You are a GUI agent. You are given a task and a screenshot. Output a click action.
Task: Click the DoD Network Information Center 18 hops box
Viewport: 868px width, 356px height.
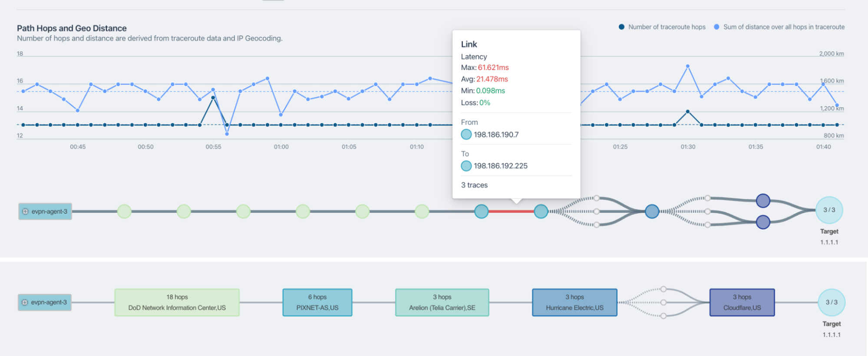coord(177,303)
